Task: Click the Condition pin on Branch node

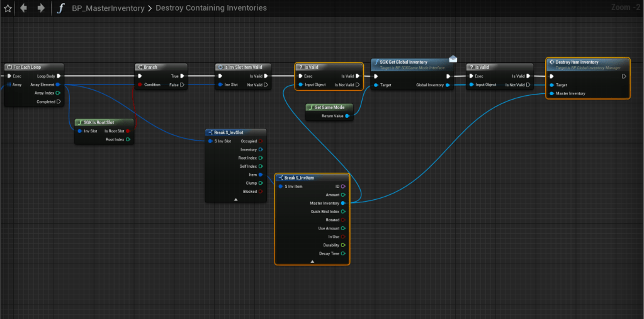Action: point(140,84)
